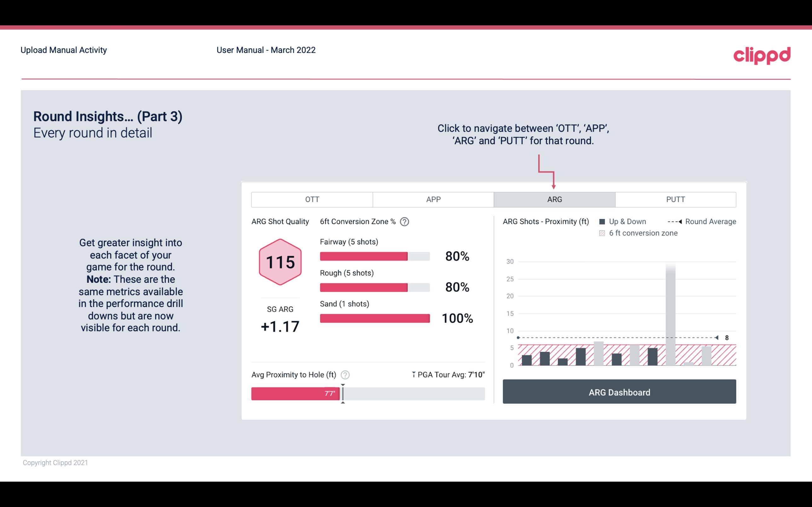Image resolution: width=812 pixels, height=507 pixels.
Task: Open the ARG Dashboard
Action: (619, 392)
